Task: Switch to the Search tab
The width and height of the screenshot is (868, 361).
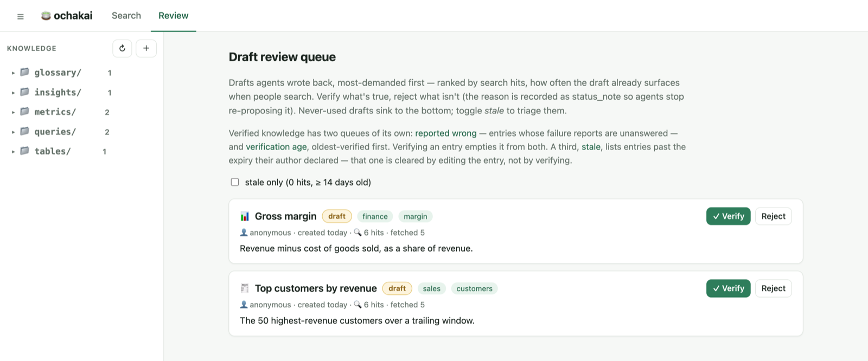Action: 126,16
